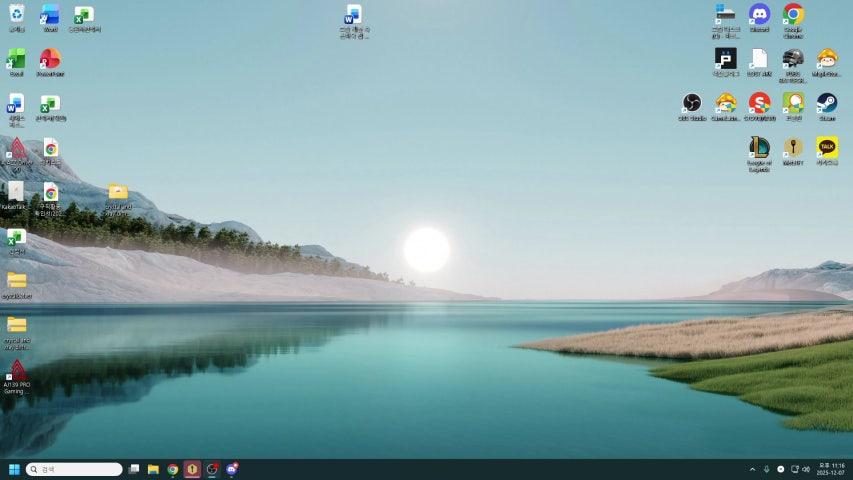Open the volume control in system tray
The image size is (853, 480).
click(806, 469)
